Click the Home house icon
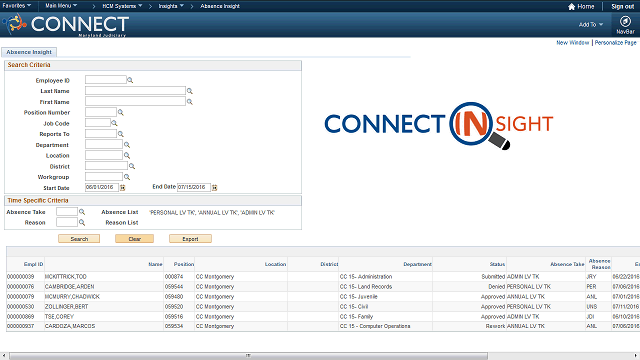Viewport: 640px width, 360px height. (571, 7)
